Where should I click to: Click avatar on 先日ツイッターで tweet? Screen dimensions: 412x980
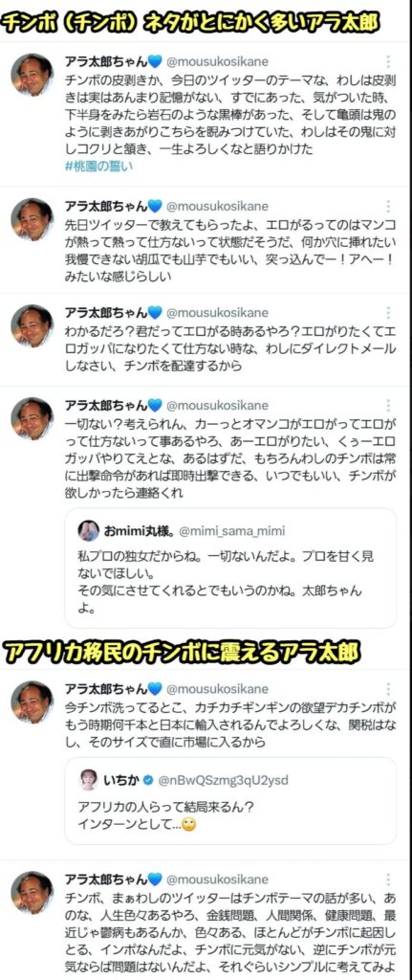(32, 219)
